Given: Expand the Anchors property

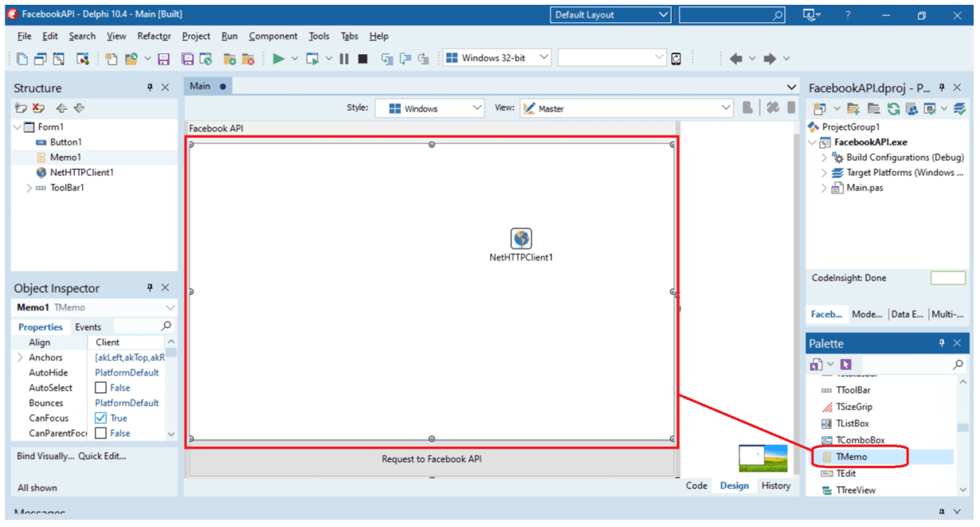Looking at the screenshot, I should 21,357.
